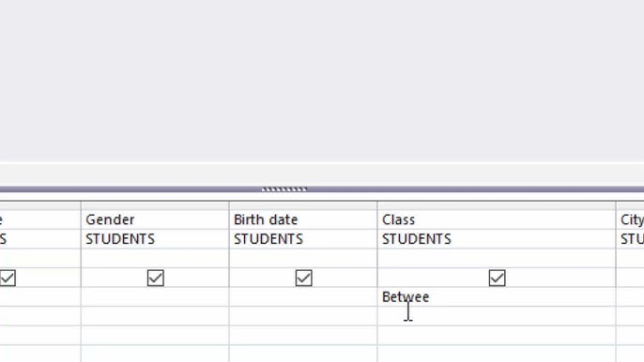Click the Sort cell in Class column
Image resolution: width=644 pixels, height=362 pixels.
(x=497, y=258)
